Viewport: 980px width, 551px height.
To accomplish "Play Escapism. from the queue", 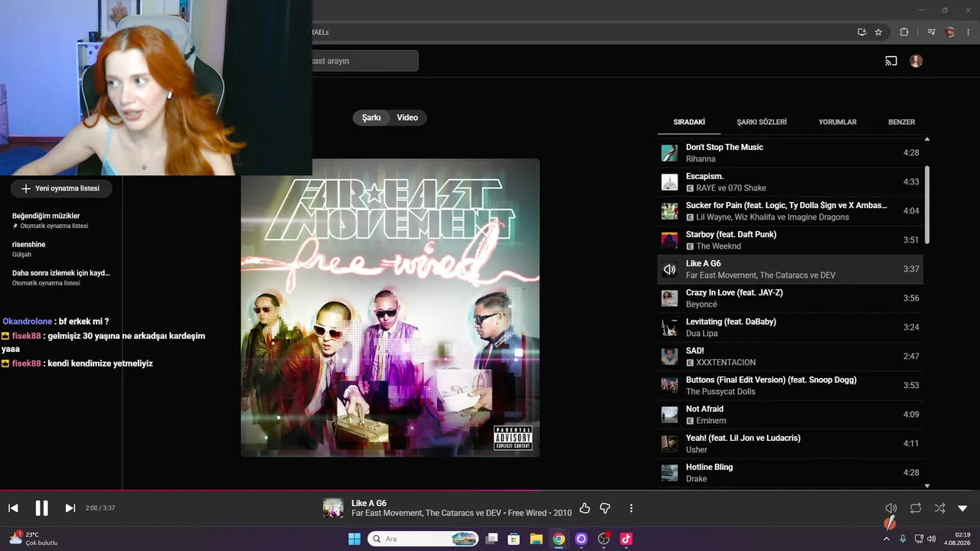I will (x=790, y=182).
